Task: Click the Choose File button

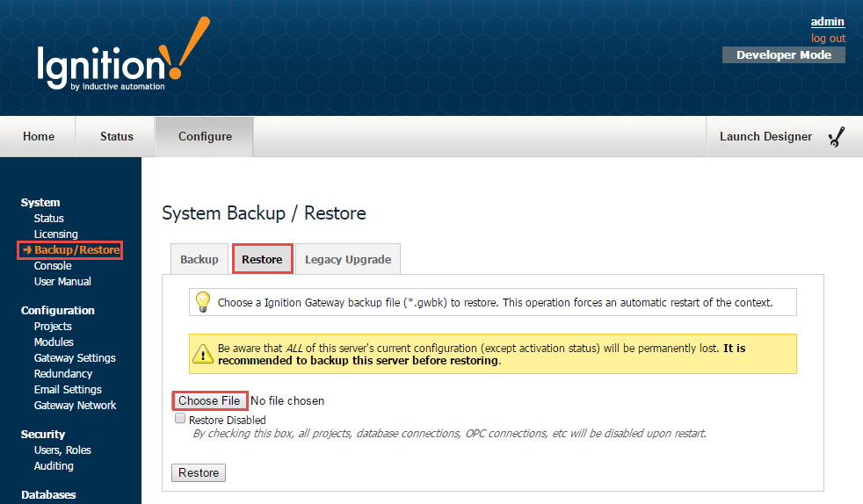Action: [x=209, y=400]
